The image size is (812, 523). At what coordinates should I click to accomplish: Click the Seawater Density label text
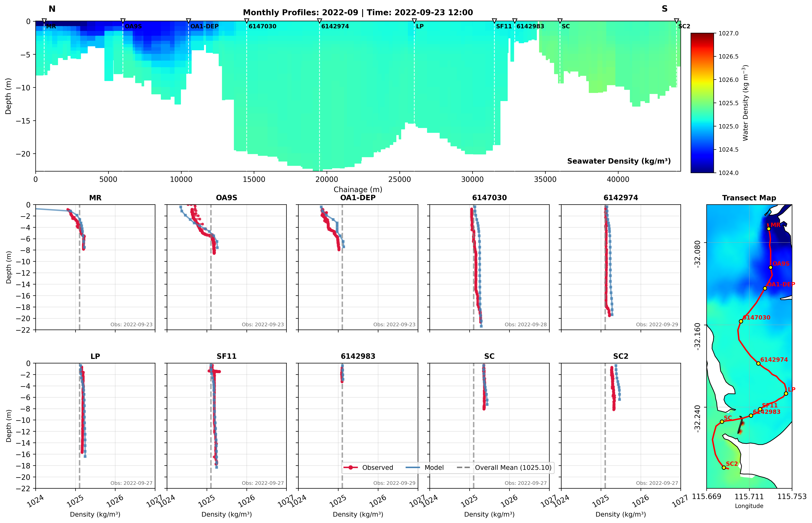(619, 161)
